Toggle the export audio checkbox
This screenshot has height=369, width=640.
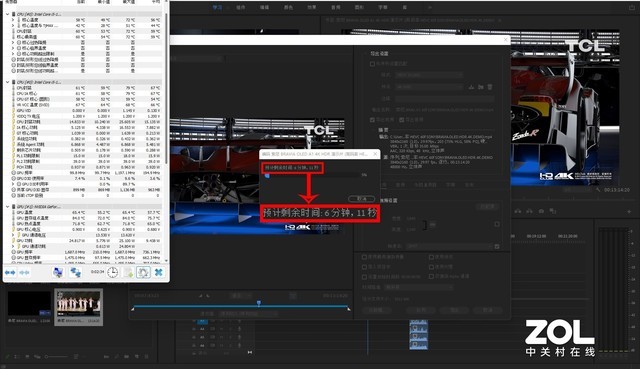(x=402, y=120)
